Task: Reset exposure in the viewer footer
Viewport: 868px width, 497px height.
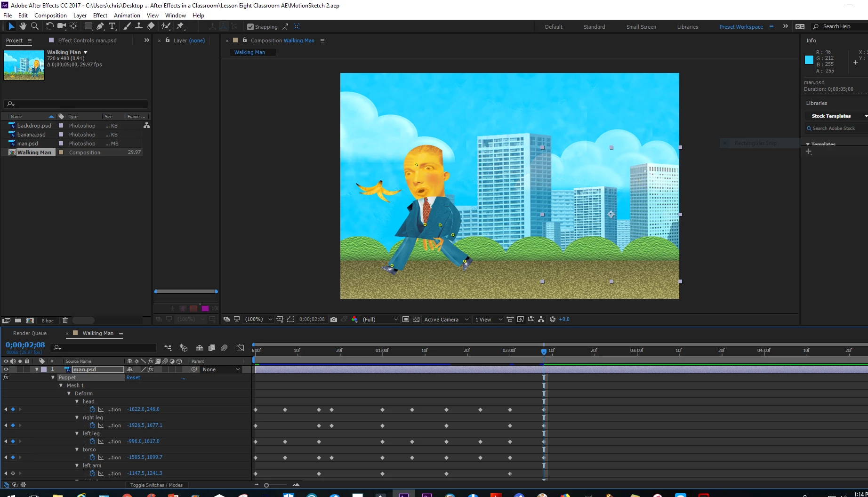Action: click(x=553, y=319)
